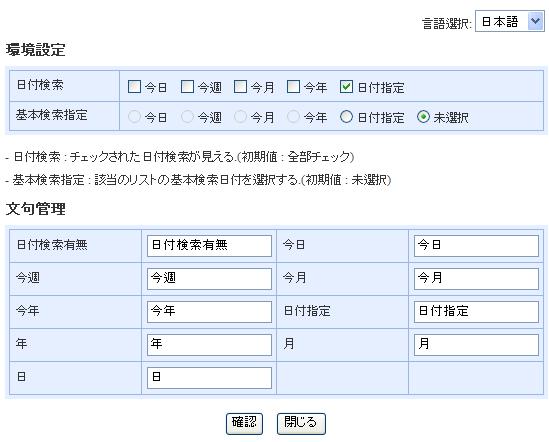Select the 今日 basic search radio button
Screen dimensions: 549x442
click(x=134, y=117)
